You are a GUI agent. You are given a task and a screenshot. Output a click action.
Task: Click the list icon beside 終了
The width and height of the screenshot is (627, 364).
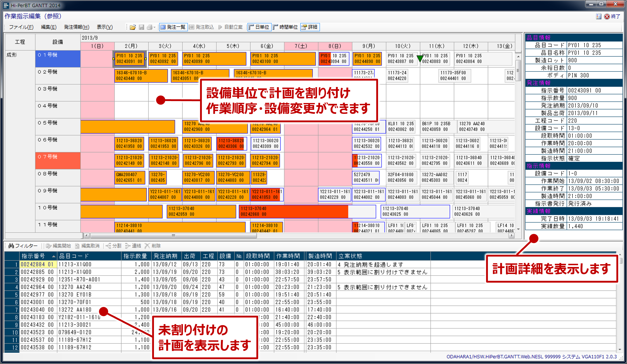pos(599,16)
